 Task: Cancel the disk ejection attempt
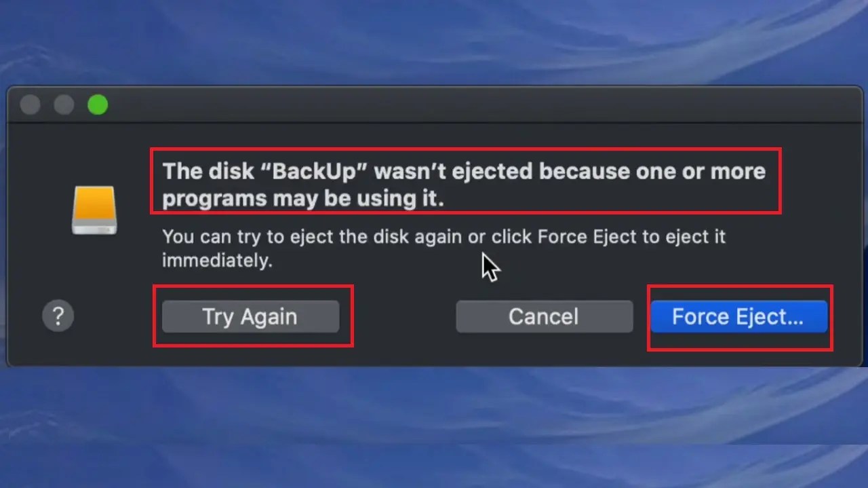(x=544, y=316)
